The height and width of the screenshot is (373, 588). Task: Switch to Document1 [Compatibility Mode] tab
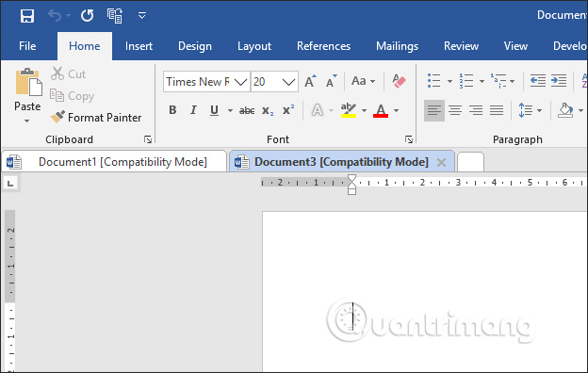tap(114, 162)
